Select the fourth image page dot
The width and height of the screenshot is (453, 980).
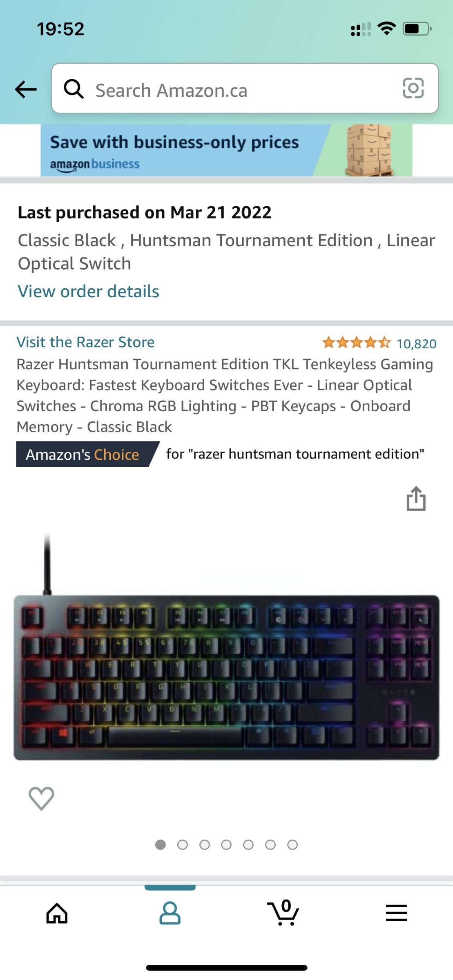click(226, 844)
